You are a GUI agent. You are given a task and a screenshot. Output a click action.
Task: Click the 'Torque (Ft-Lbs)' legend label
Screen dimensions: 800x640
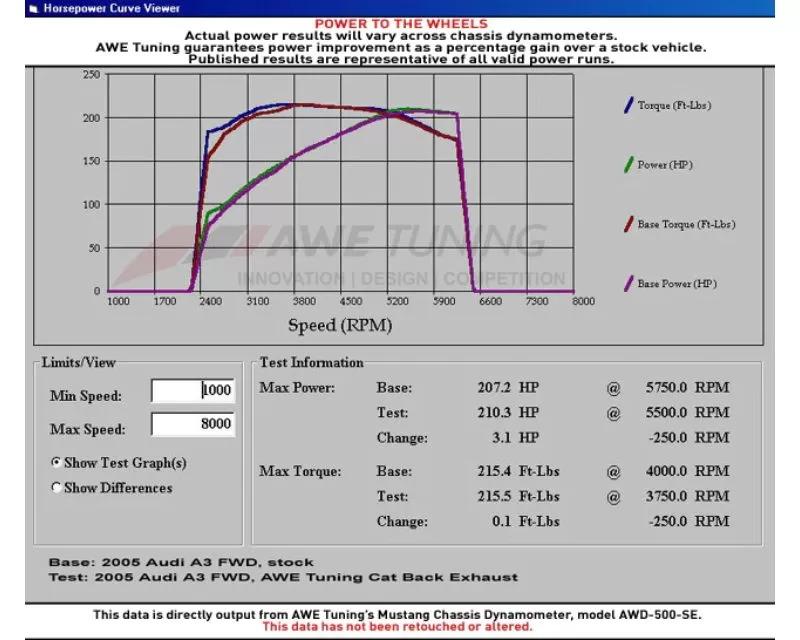pos(674,106)
